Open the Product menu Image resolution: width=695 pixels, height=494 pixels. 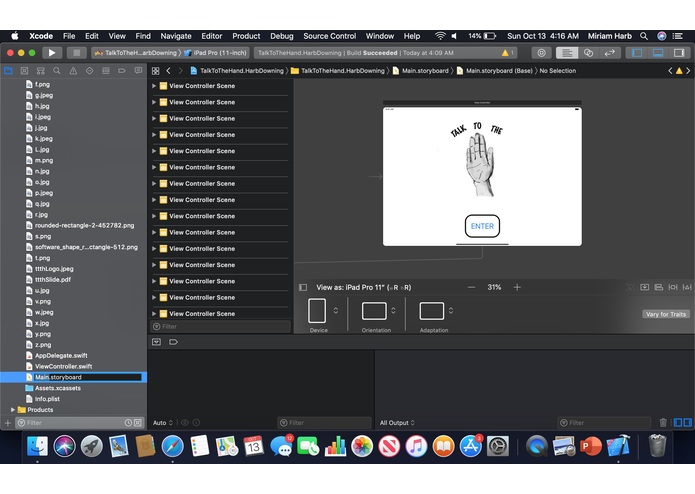pos(246,36)
